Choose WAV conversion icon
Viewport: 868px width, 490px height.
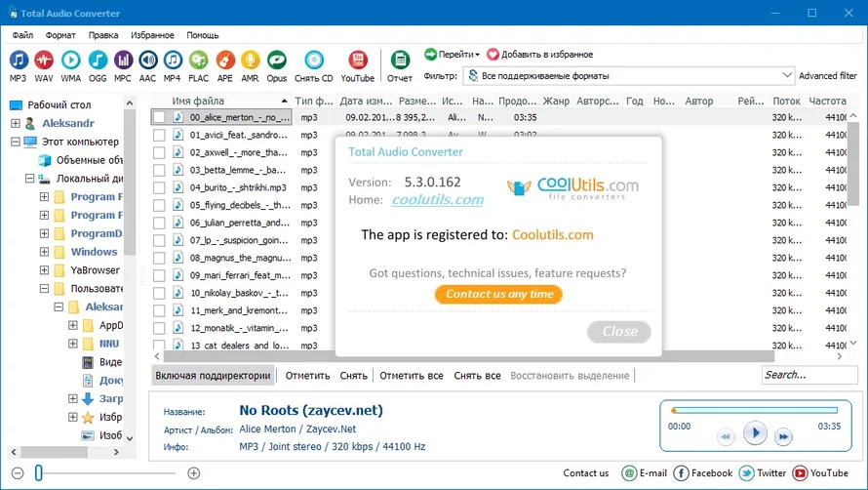(44, 60)
